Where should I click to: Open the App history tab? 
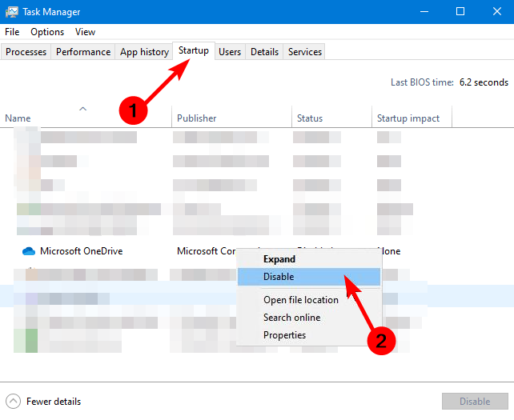[x=144, y=52]
